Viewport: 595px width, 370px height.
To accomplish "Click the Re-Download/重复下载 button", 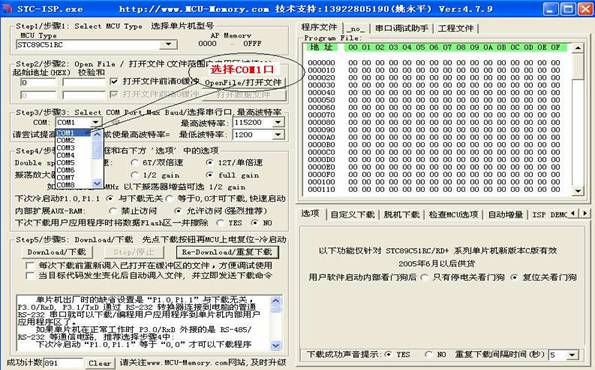I will [x=227, y=252].
